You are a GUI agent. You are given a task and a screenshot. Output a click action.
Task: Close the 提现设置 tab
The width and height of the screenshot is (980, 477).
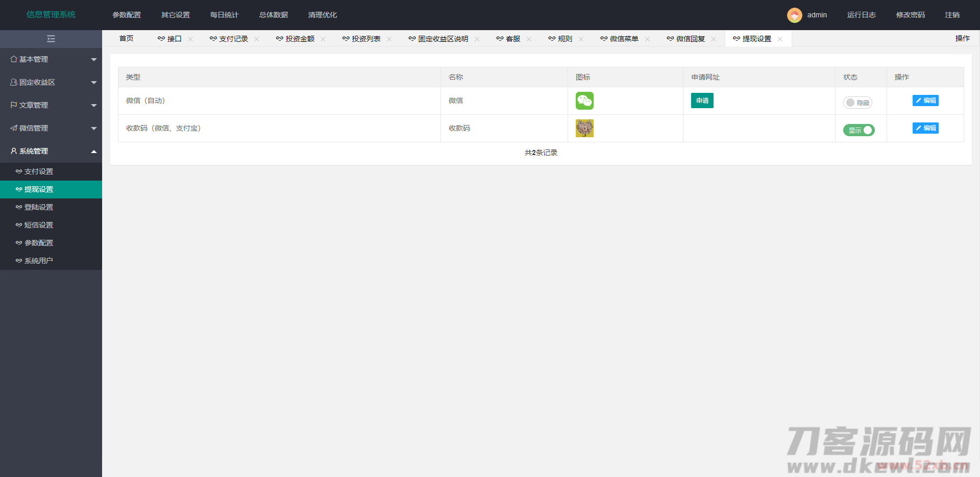[x=780, y=39]
